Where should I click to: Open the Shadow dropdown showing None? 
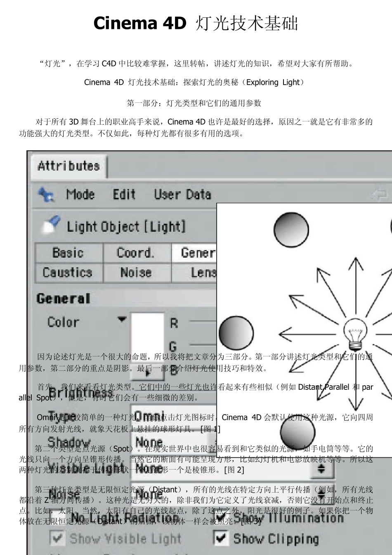(173, 442)
